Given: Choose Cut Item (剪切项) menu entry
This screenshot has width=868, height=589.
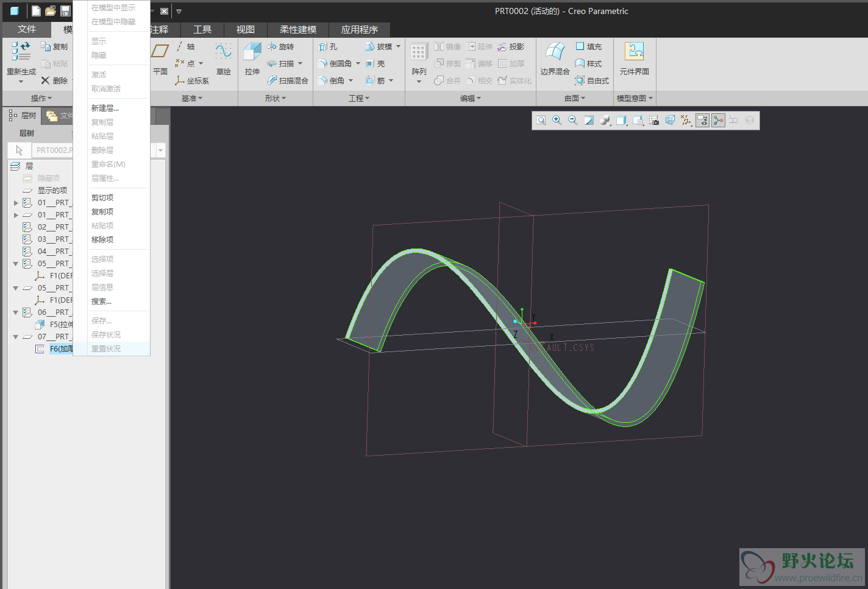Looking at the screenshot, I should click(102, 198).
